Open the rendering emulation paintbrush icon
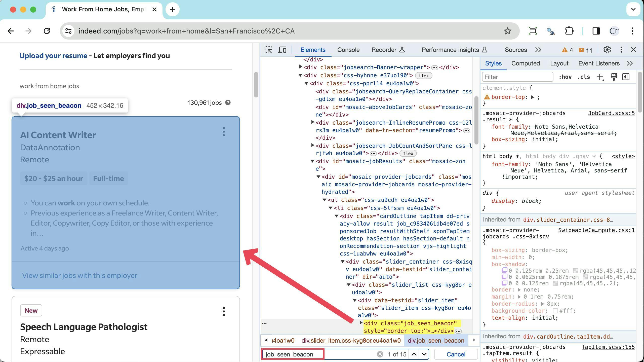This screenshot has height=362, width=644. click(x=614, y=77)
